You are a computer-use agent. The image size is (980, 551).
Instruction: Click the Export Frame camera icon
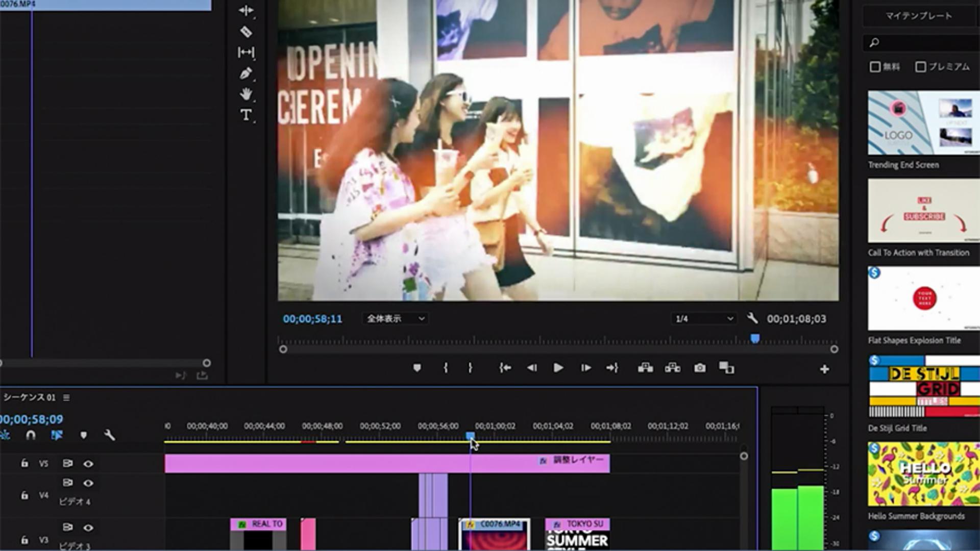pyautogui.click(x=700, y=368)
